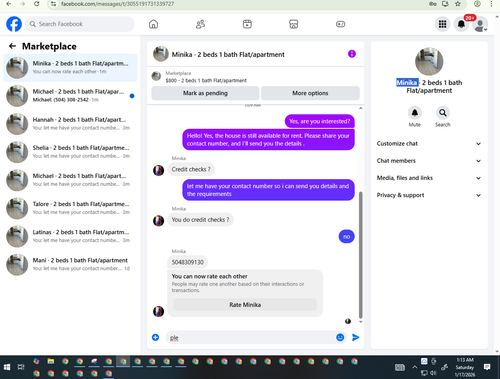Click the '5048309130' message
This screenshot has height=379, width=500.
(188, 262)
